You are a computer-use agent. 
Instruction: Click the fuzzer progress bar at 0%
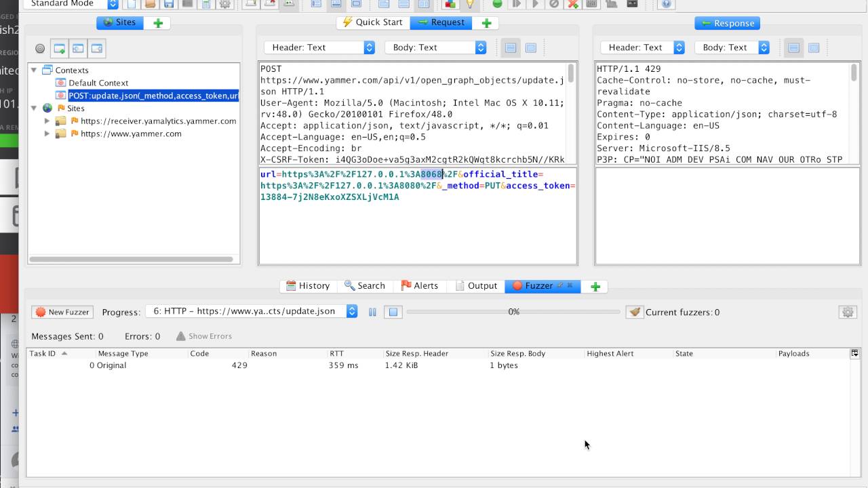click(x=513, y=312)
